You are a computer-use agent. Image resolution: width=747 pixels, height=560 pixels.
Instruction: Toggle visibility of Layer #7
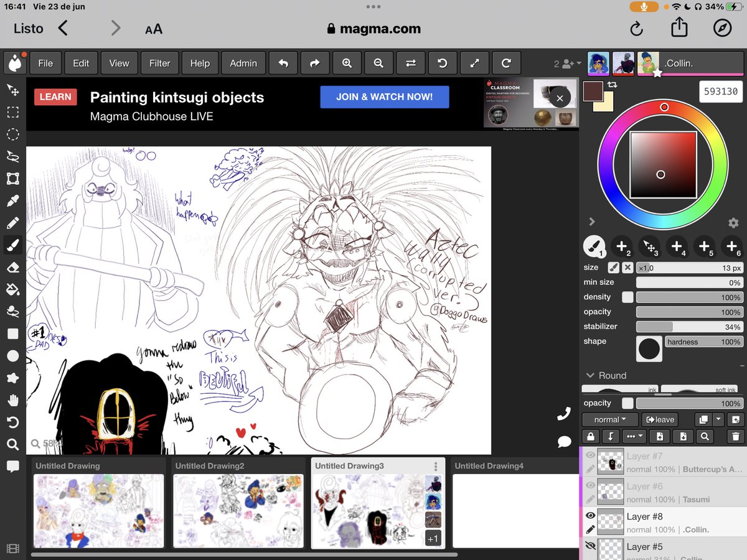coord(590,455)
